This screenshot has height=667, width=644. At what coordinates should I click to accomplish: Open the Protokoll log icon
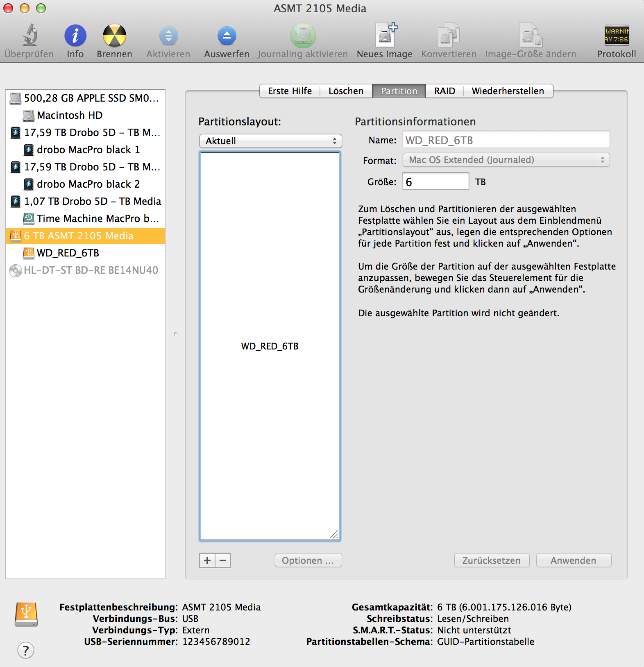coord(617,35)
